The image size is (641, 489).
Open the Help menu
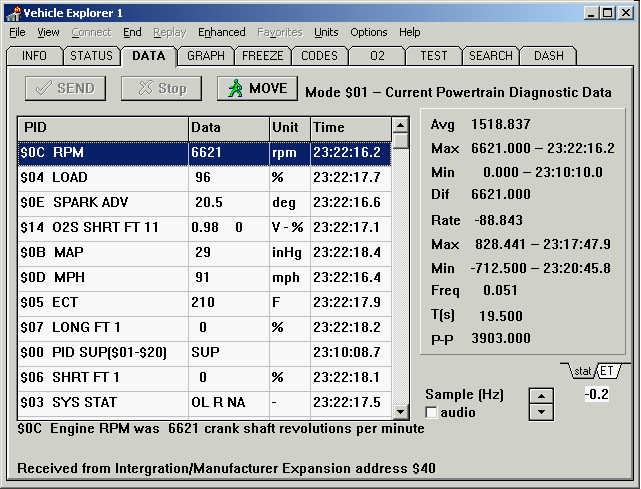pos(410,32)
